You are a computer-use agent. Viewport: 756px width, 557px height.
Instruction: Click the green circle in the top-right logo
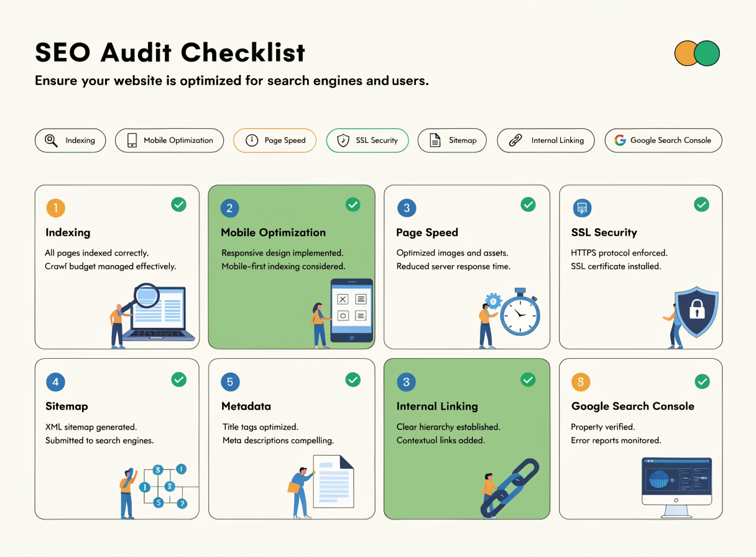point(707,53)
